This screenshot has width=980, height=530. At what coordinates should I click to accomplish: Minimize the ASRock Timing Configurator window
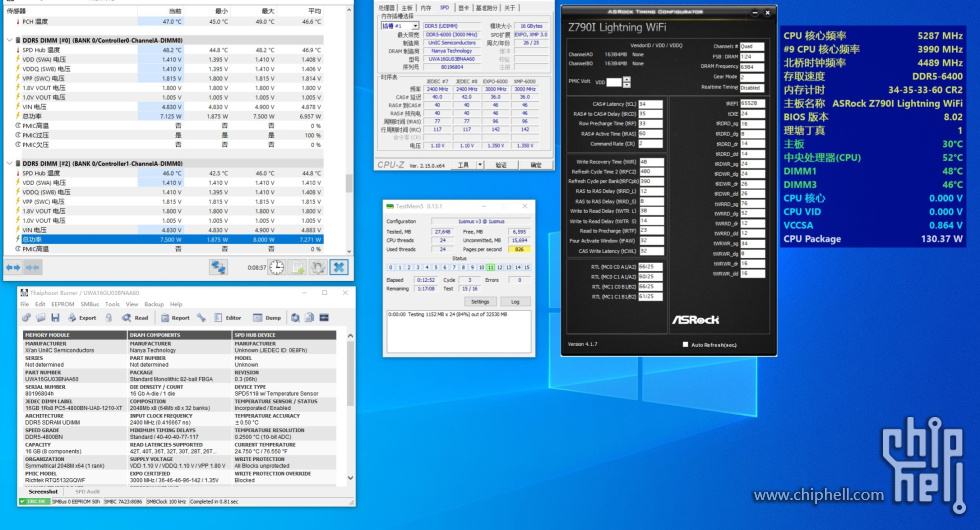point(754,12)
